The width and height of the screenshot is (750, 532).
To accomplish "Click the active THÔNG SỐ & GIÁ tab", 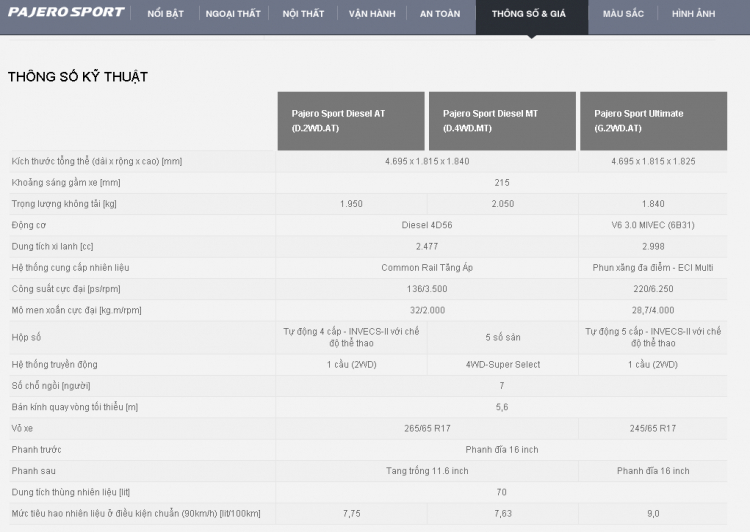I will pos(530,14).
